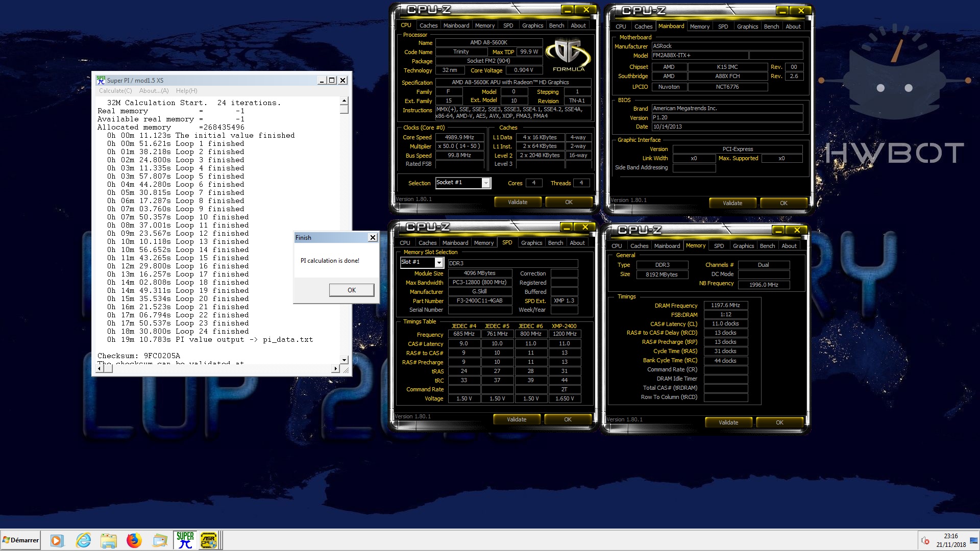Expand the Slot #1 memory slot dropdown
This screenshot has width=980, height=551.
coord(438,262)
